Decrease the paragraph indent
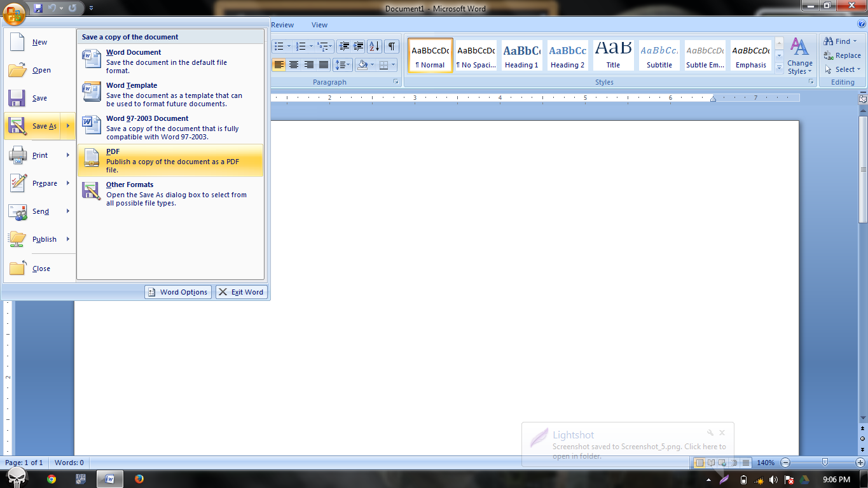This screenshot has width=868, height=488. 344,46
